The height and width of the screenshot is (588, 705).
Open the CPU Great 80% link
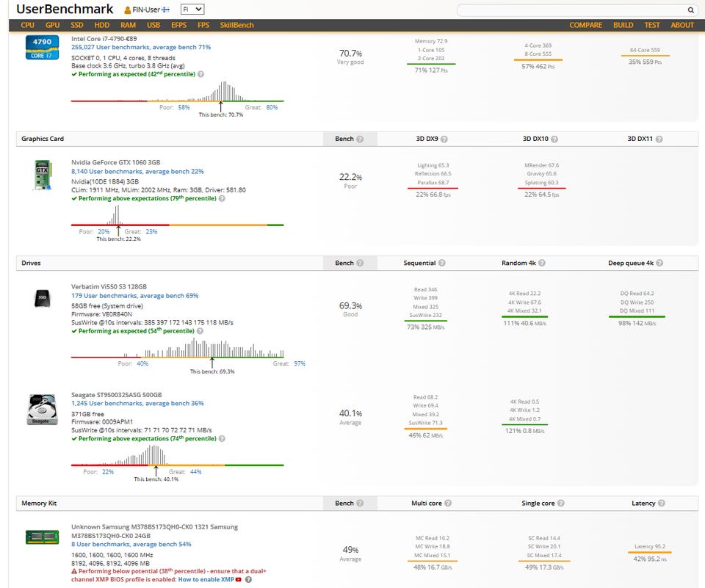point(272,107)
